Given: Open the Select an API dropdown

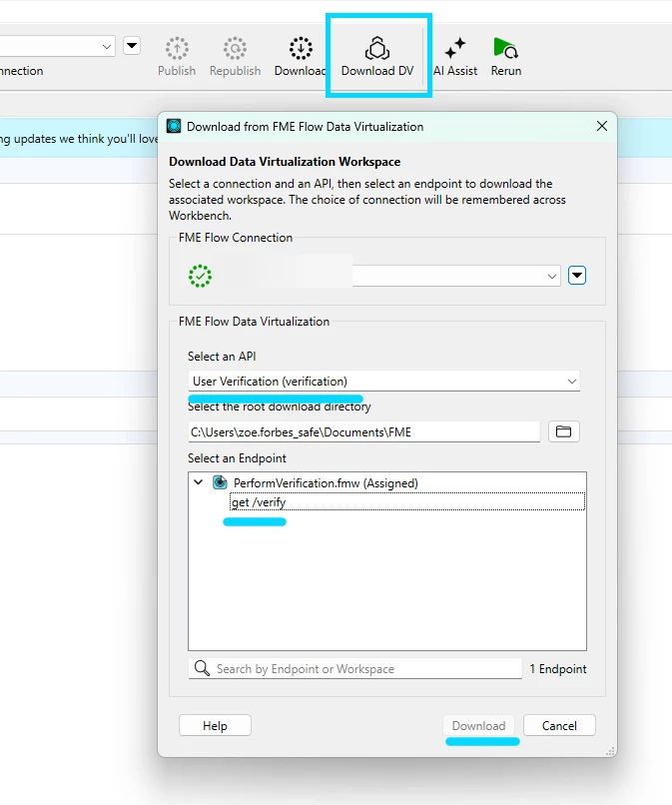Looking at the screenshot, I should pyautogui.click(x=384, y=382).
